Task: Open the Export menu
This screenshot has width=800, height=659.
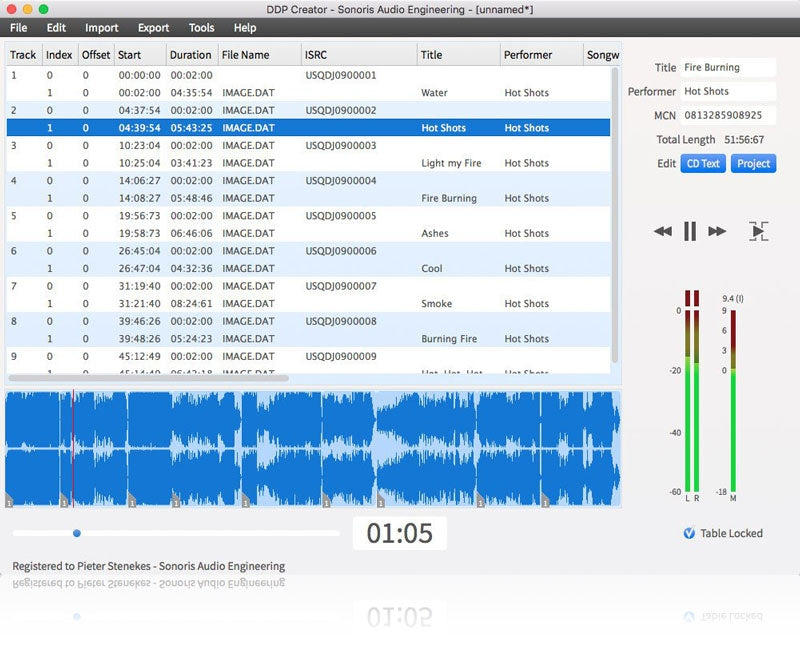Action: (153, 28)
